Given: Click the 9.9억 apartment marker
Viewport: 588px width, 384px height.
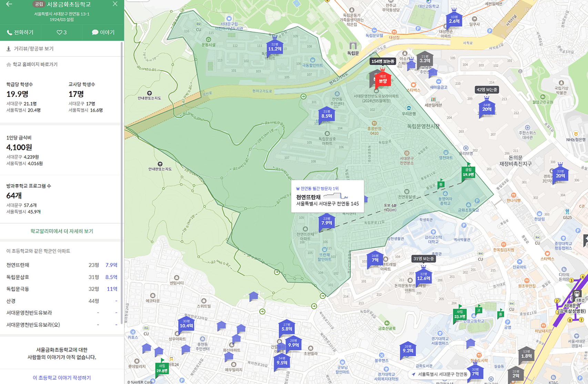Looking at the screenshot, I should [x=293, y=344].
